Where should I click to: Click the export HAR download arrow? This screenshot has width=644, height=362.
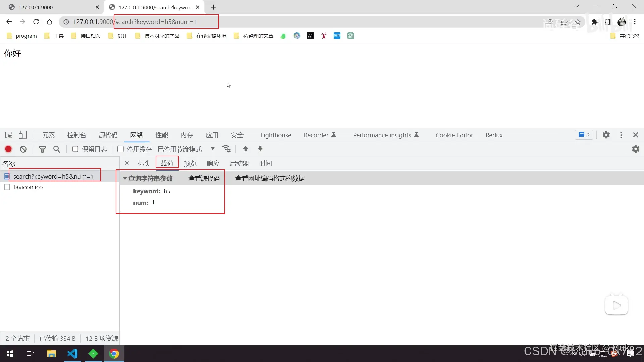(260, 149)
